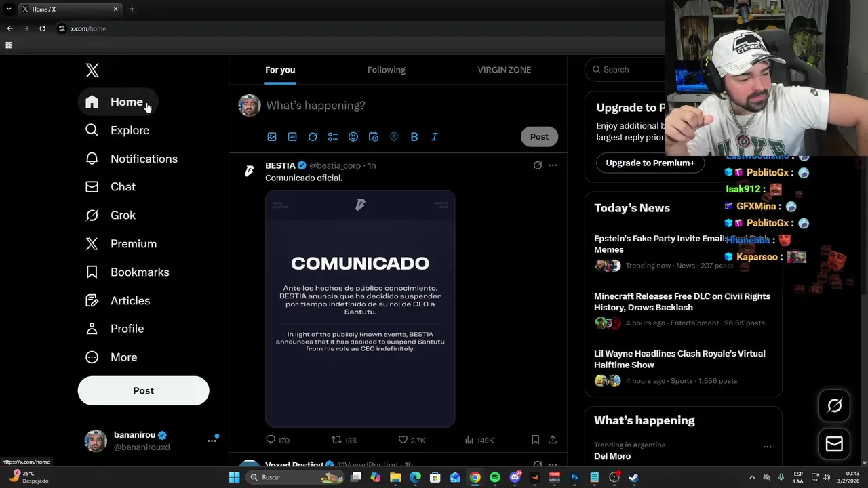The width and height of the screenshot is (868, 488).
Task: Repost the BESTIA post (138)
Action: (x=344, y=440)
